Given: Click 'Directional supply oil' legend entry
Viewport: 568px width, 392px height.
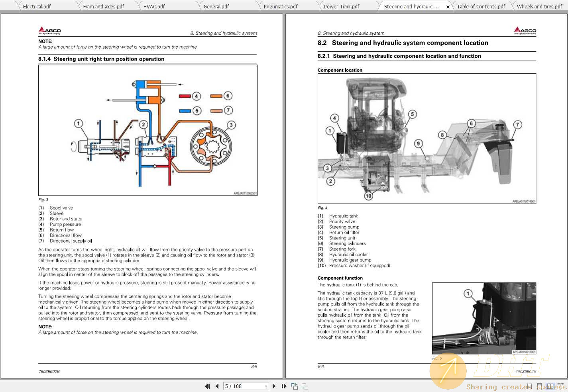Looking at the screenshot, I should (x=71, y=241).
